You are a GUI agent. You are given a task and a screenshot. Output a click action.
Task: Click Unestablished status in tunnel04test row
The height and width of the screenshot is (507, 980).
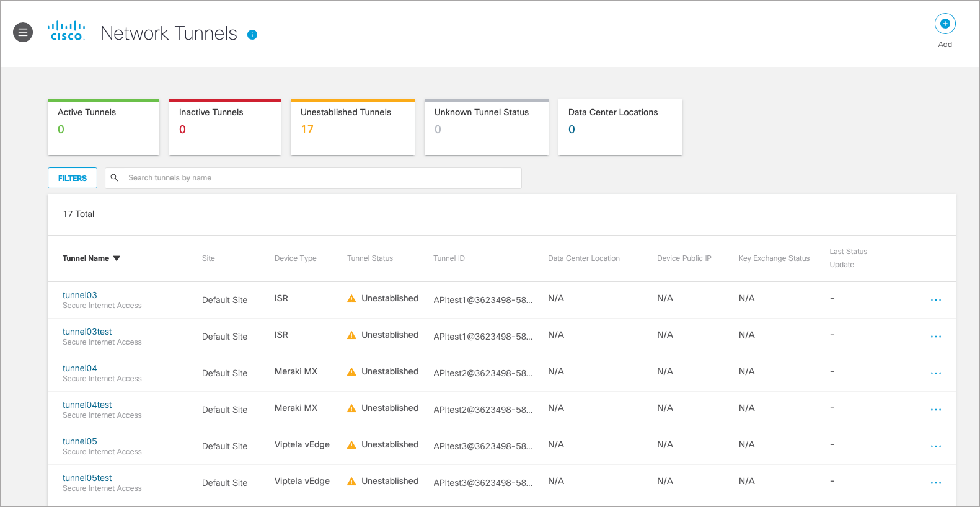pos(390,408)
